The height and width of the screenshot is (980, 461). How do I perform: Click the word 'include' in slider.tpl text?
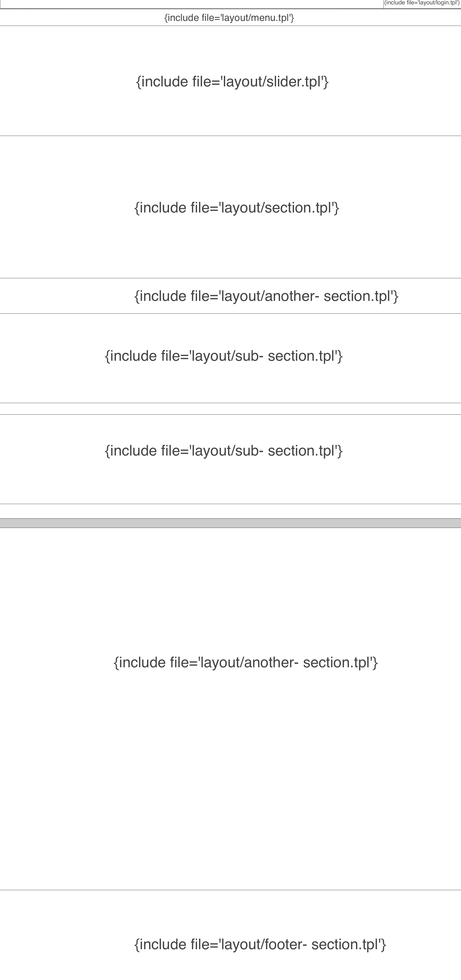(x=165, y=82)
